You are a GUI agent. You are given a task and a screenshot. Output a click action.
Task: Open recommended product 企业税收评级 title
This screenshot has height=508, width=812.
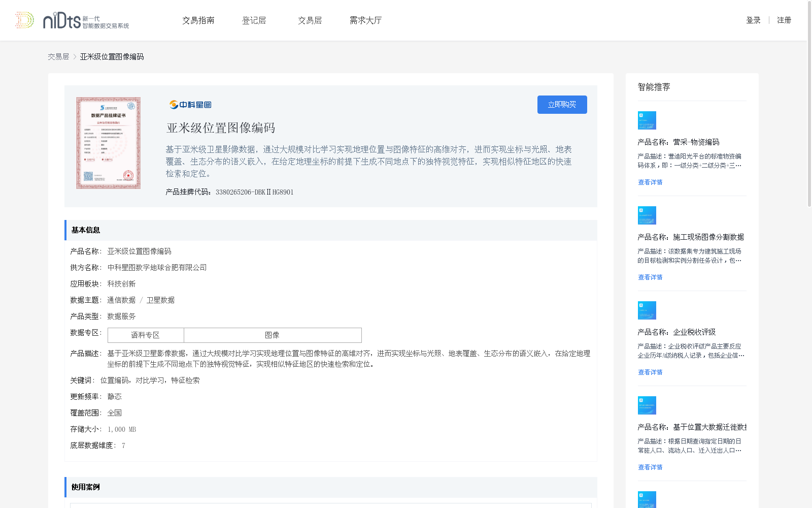pyautogui.click(x=676, y=332)
